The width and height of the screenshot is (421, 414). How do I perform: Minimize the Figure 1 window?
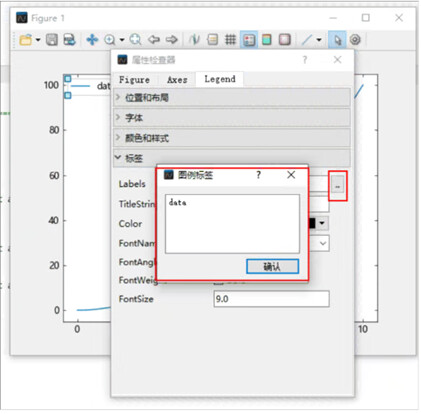333,18
